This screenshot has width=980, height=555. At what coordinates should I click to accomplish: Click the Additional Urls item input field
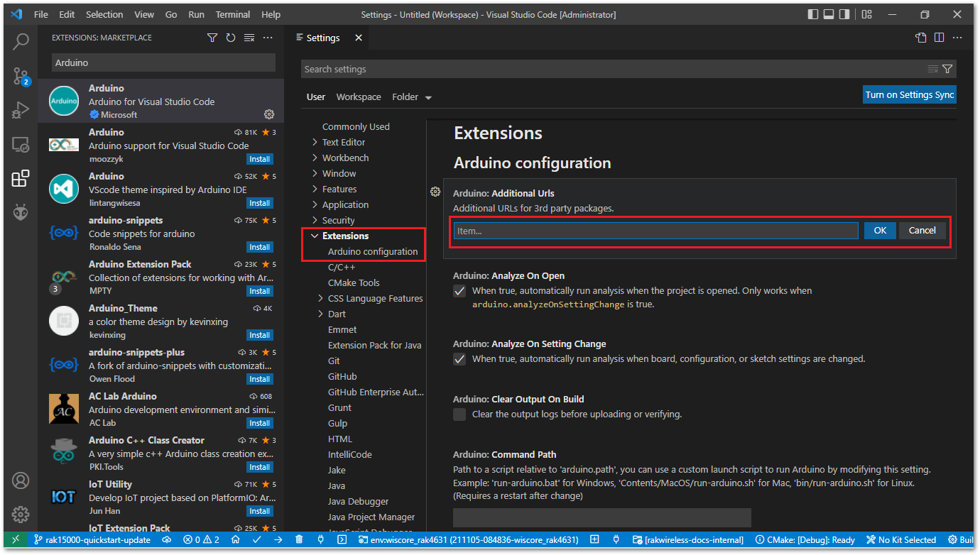655,231
